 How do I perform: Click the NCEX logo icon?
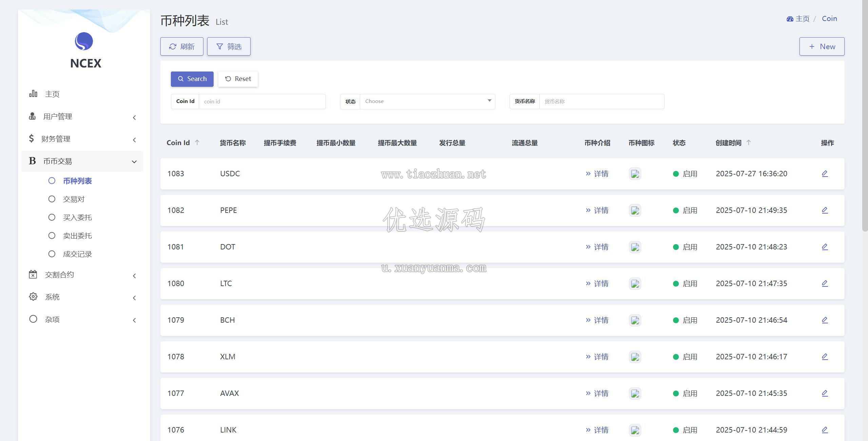(84, 41)
